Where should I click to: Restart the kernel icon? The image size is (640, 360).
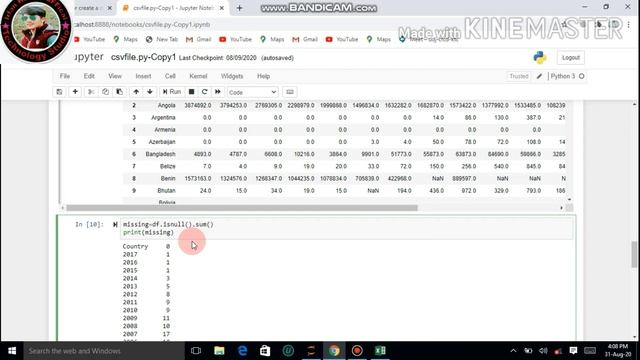(204, 92)
